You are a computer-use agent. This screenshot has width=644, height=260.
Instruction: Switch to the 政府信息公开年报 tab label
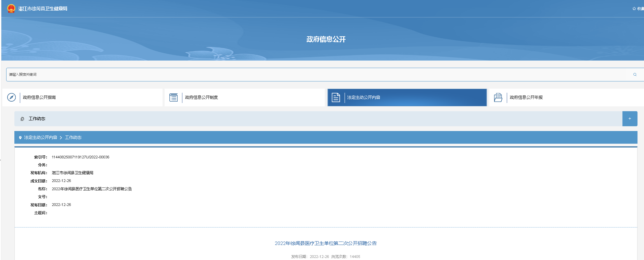pos(526,97)
